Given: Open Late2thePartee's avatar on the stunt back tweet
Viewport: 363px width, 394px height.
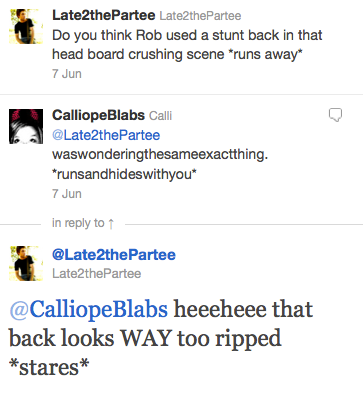Looking at the screenshot, I should (26, 26).
